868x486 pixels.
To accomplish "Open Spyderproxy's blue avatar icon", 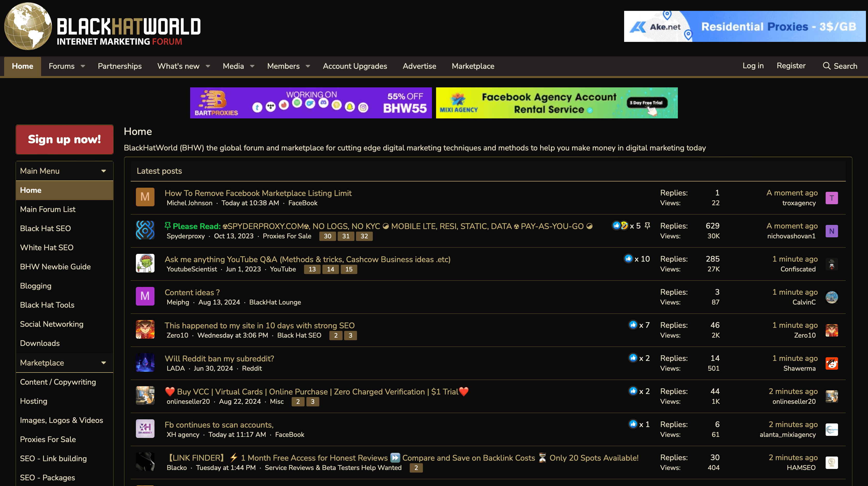I will point(145,230).
